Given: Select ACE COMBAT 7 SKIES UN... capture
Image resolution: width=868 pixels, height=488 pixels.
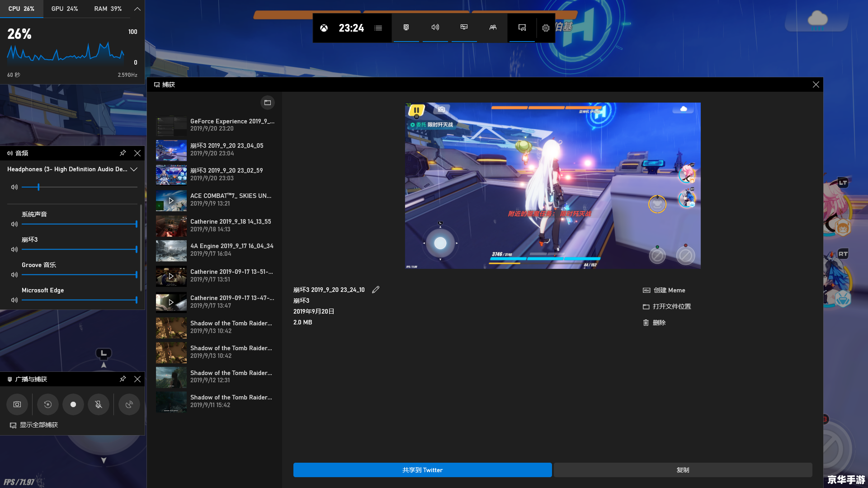Looking at the screenshot, I should point(216,200).
